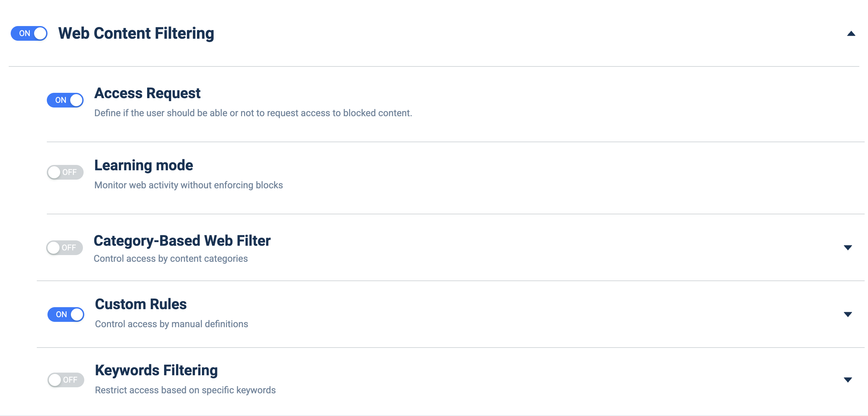Enable the Learning mode toggle
This screenshot has width=868, height=416.
click(x=65, y=172)
